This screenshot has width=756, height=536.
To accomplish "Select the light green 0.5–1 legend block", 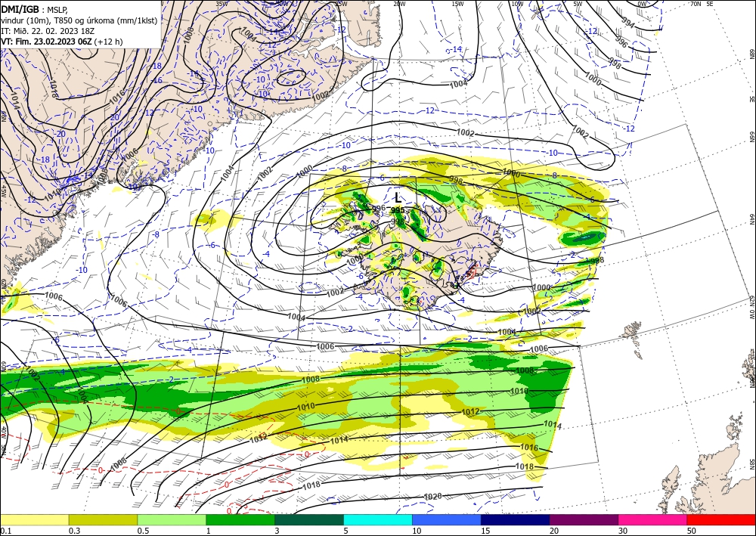I will pos(172,519).
